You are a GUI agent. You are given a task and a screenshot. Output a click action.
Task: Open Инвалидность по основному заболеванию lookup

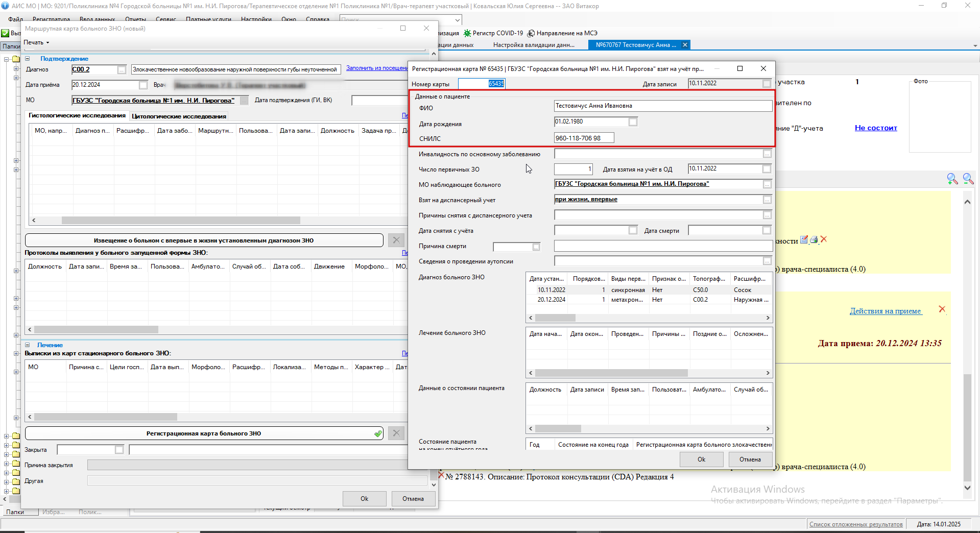click(767, 154)
